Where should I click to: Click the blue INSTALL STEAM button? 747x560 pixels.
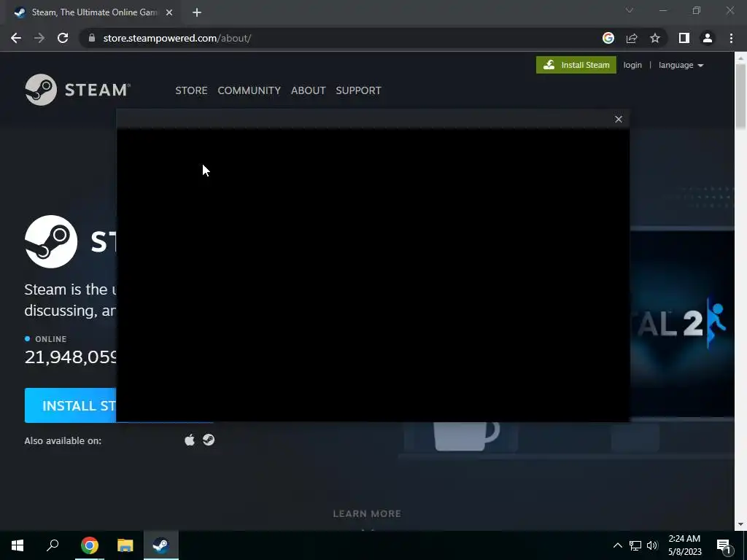click(71, 405)
